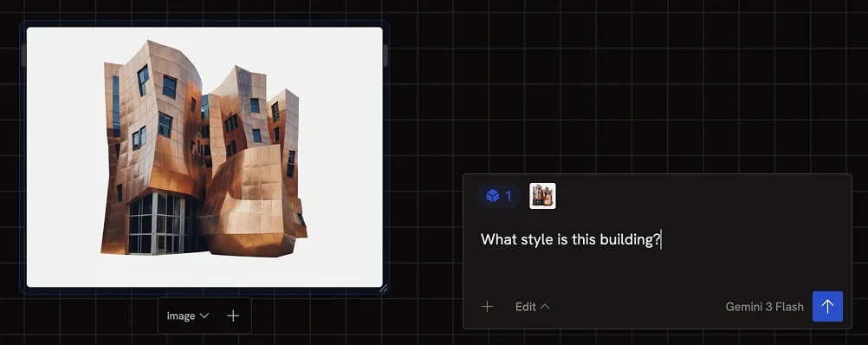This screenshot has height=345, width=868.
Task: Click the plus icon in the prompt box
Action: 487,306
